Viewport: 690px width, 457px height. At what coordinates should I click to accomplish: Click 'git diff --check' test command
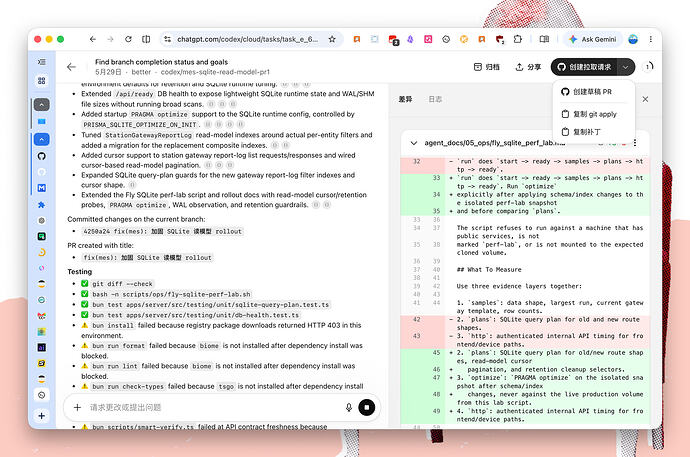pos(122,284)
